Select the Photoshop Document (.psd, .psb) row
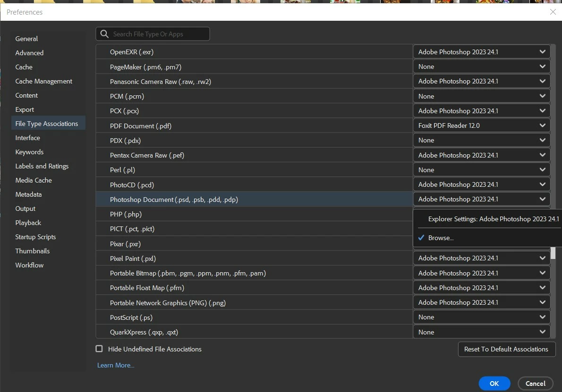The height and width of the screenshot is (392, 562). (254, 200)
